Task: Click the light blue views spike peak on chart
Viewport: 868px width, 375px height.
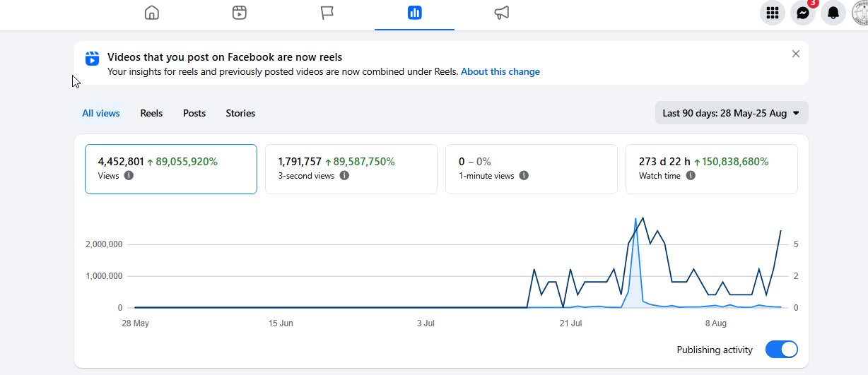Action: coord(635,220)
